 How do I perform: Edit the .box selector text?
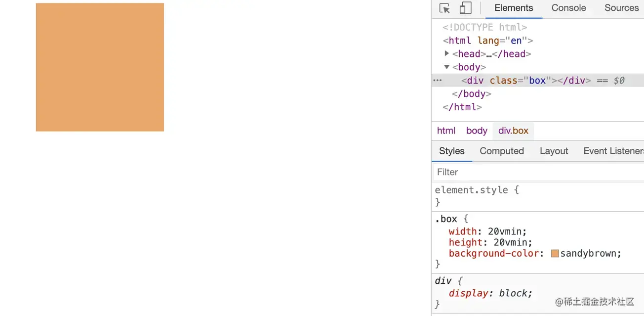pyautogui.click(x=446, y=219)
